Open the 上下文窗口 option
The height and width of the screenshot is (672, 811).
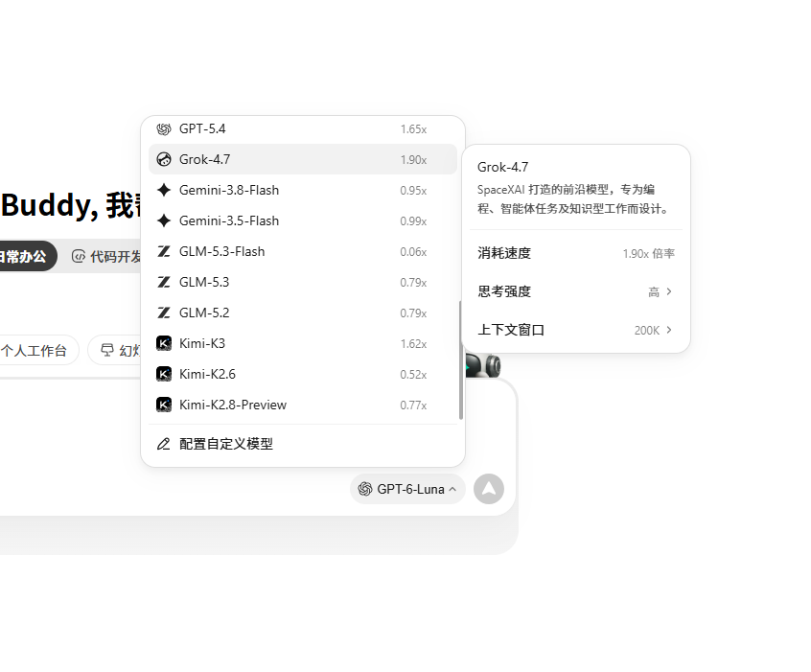point(576,330)
